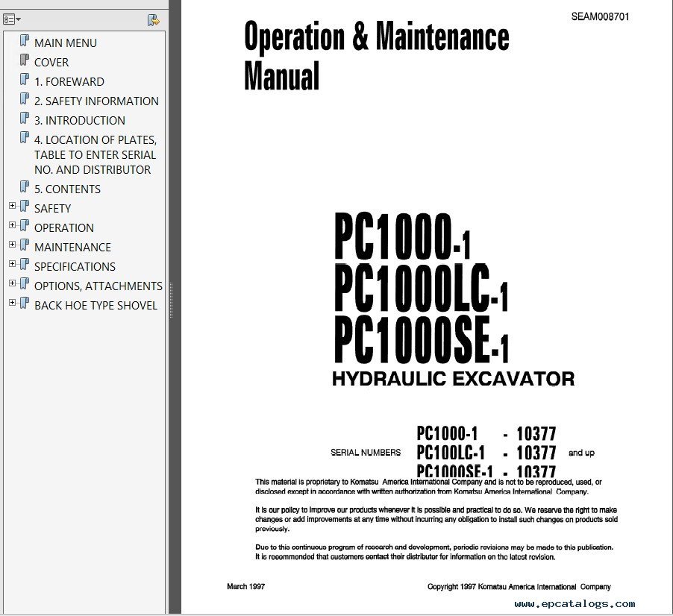This screenshot has height=616, width=673.
Task: Click bookmark icon beside MAINTENANCE
Action: tap(25, 245)
